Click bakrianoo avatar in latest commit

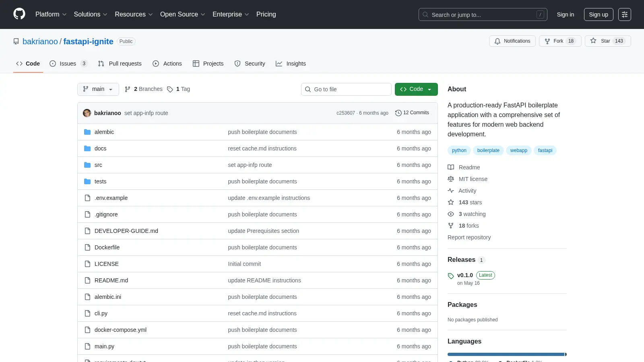(x=87, y=113)
